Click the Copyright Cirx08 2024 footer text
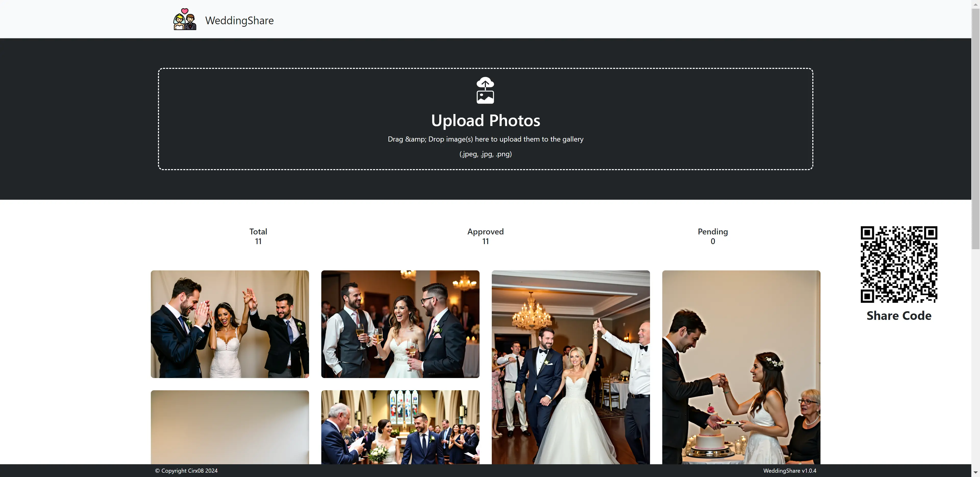The width and height of the screenshot is (980, 477). pyautogui.click(x=186, y=470)
